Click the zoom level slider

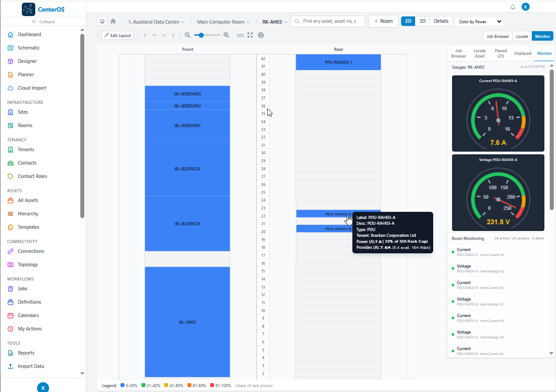tap(207, 35)
